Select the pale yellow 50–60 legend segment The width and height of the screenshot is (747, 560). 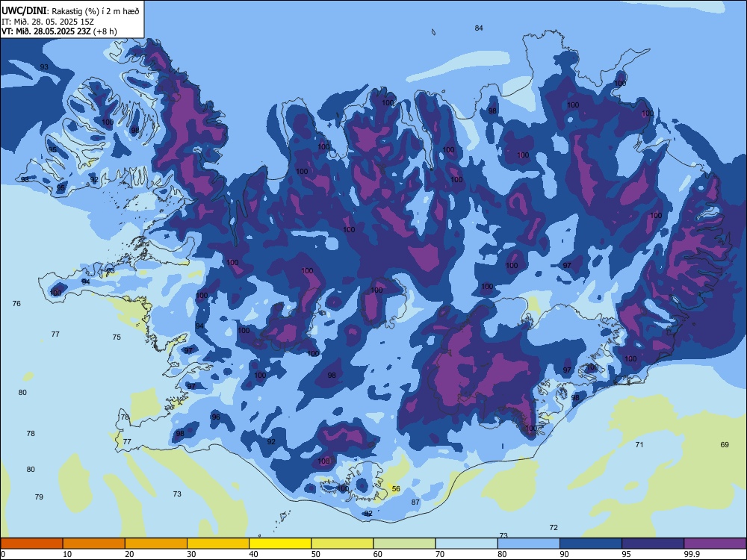342,544
